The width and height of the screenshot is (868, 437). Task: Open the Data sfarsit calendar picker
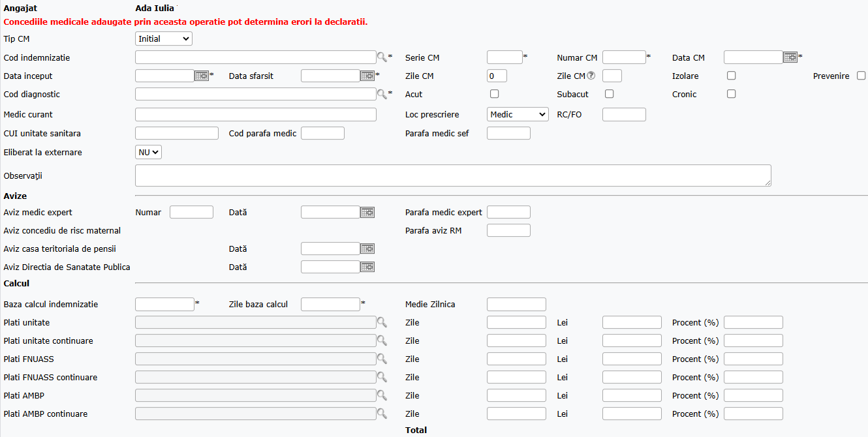pyautogui.click(x=367, y=76)
